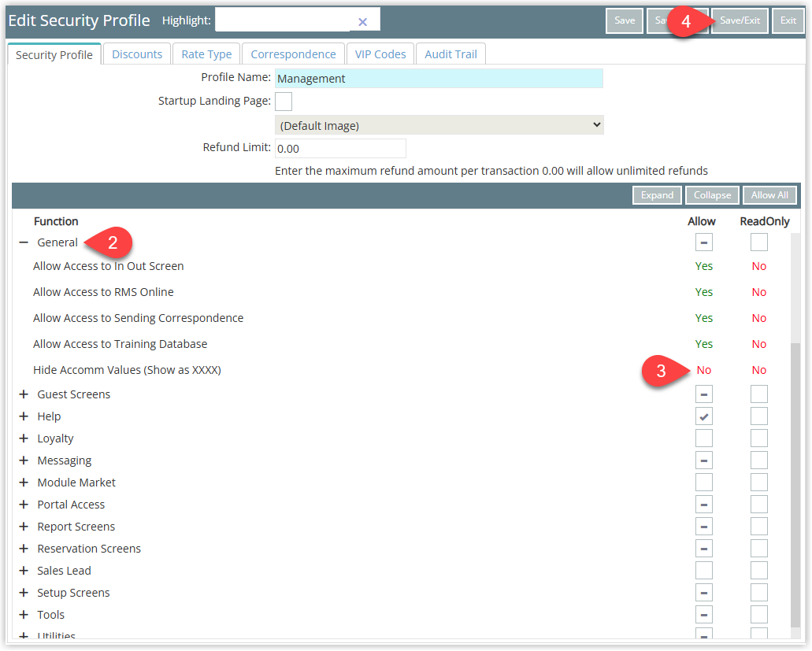Toggle Allow for Training Database access

pos(704,344)
